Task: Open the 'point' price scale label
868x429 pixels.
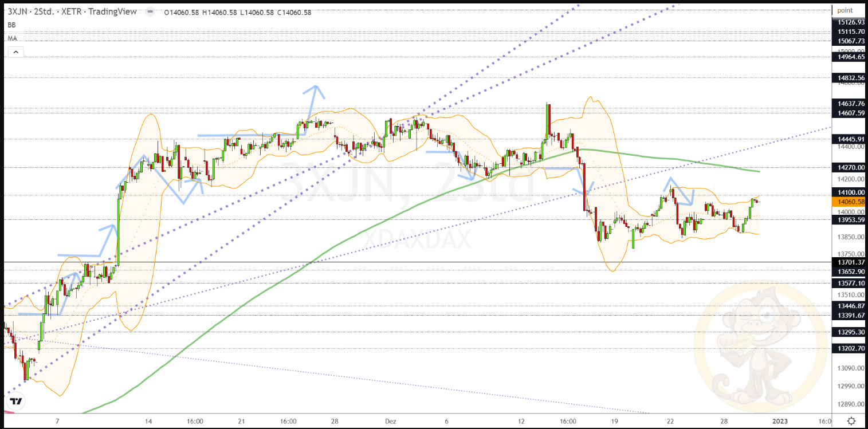Action: click(x=845, y=10)
